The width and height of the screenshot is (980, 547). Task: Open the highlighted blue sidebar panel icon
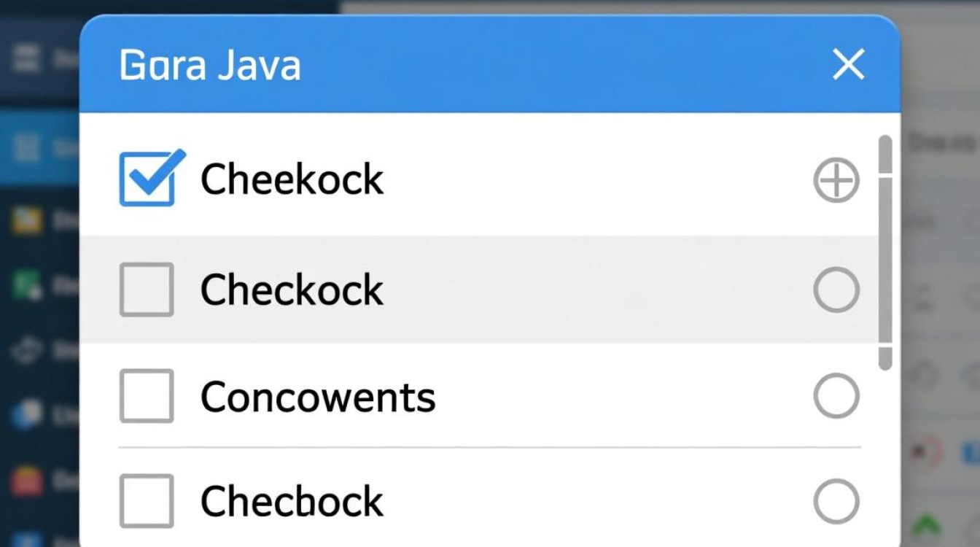[26, 147]
